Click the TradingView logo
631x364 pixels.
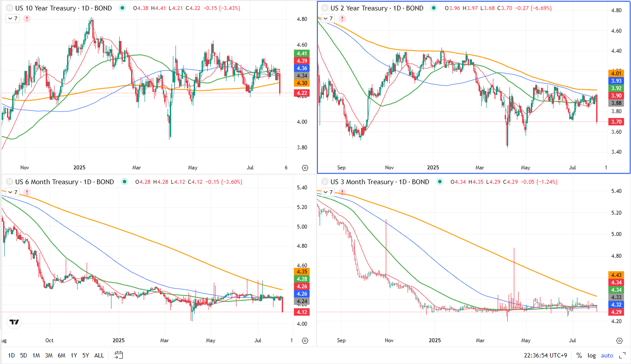tap(14, 322)
